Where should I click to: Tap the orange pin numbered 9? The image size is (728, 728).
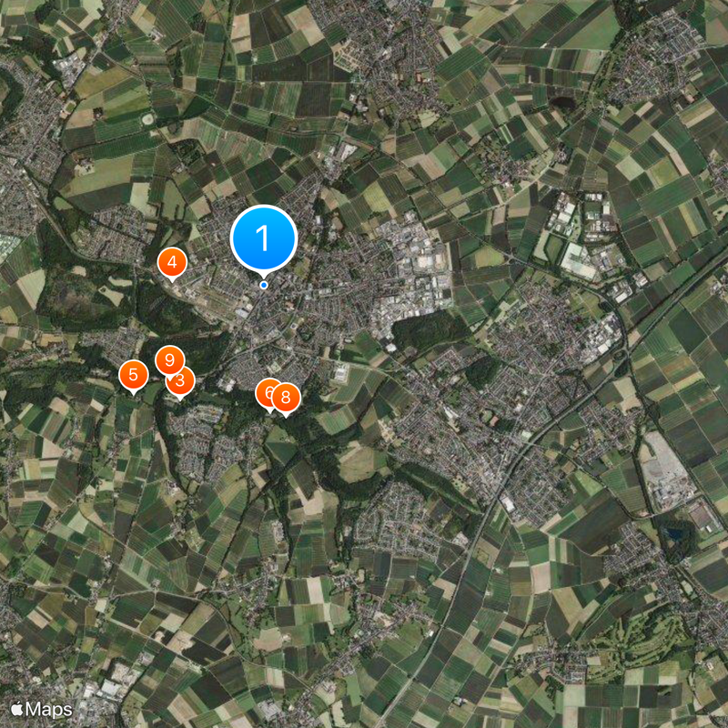(x=169, y=360)
